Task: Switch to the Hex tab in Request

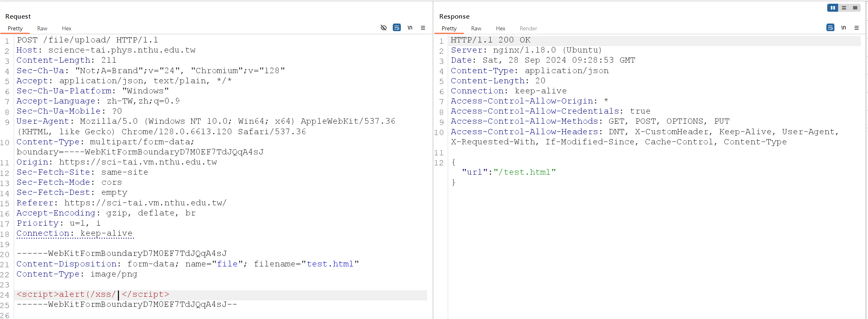Action: [66, 28]
